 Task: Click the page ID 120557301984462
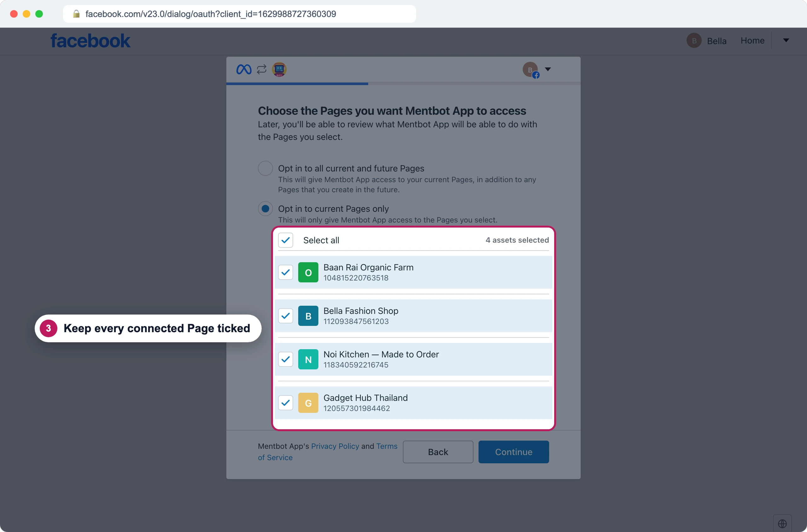click(357, 408)
